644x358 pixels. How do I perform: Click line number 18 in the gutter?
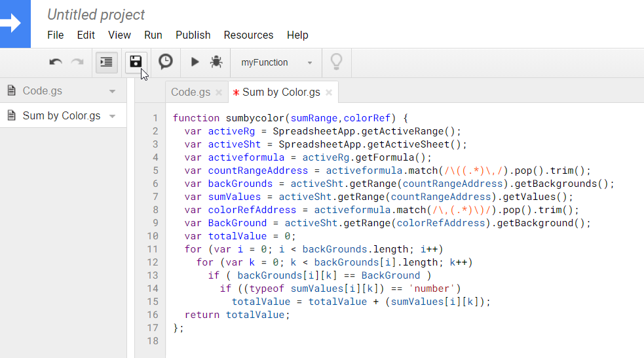pyautogui.click(x=153, y=341)
